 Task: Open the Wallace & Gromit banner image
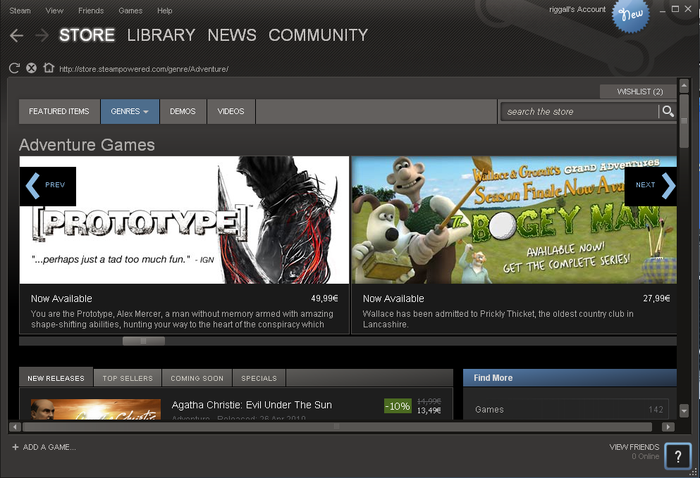coord(514,220)
